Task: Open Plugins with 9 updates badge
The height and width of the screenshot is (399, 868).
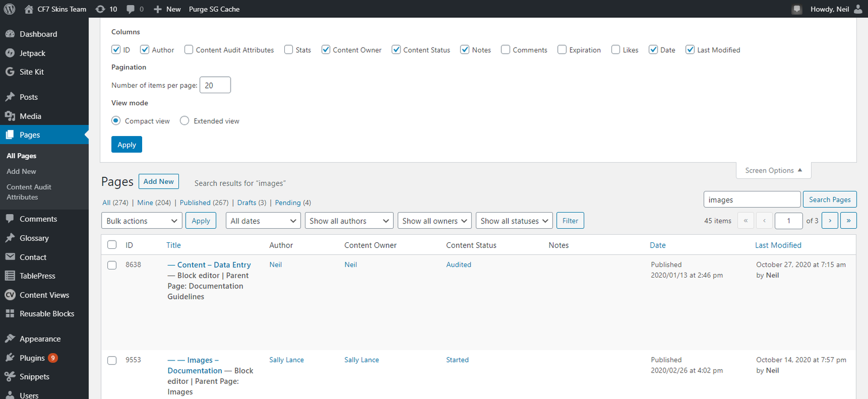Action: [33, 358]
